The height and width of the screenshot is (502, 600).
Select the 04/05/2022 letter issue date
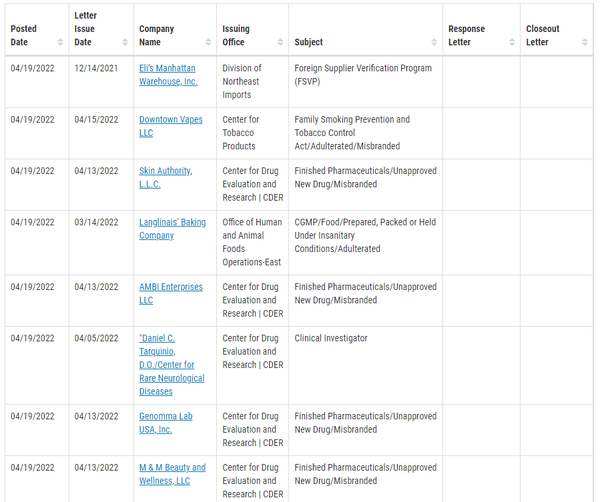pyautogui.click(x=96, y=338)
